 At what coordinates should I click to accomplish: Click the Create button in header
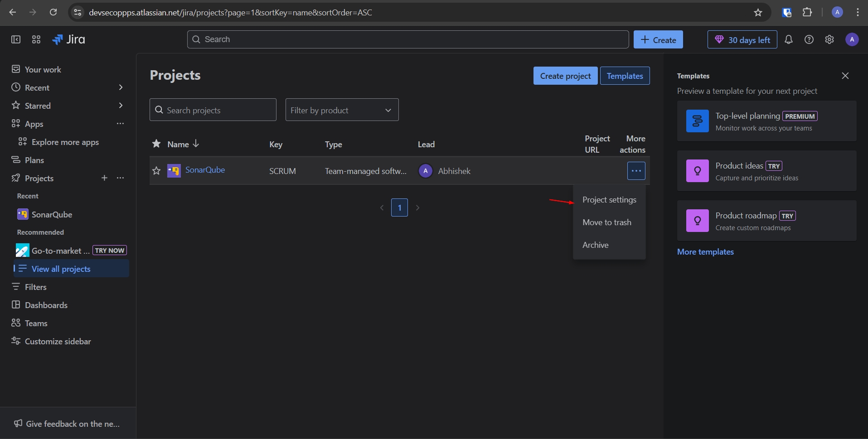pyautogui.click(x=658, y=39)
